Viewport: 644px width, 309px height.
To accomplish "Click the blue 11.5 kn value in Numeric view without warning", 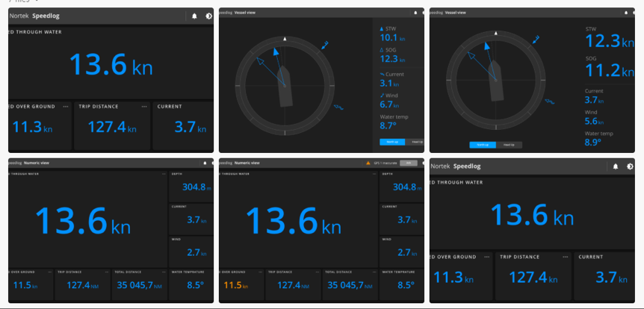I will (25, 285).
